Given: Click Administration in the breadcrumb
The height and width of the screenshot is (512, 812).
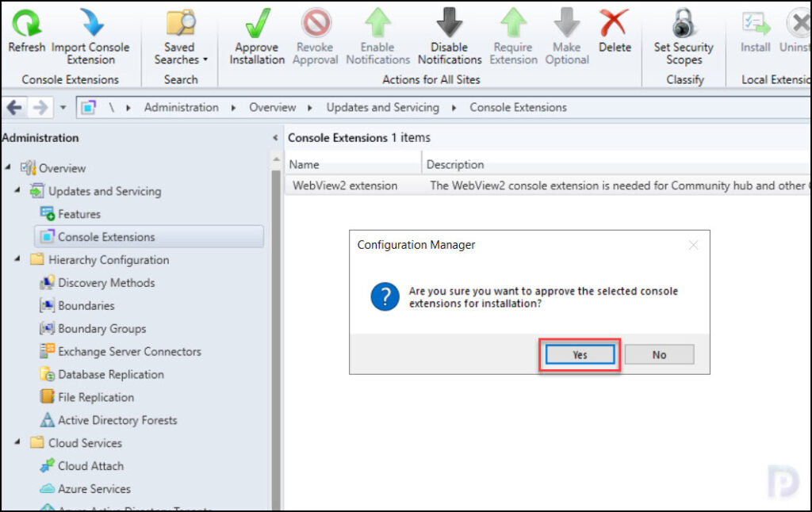Looking at the screenshot, I should (182, 107).
